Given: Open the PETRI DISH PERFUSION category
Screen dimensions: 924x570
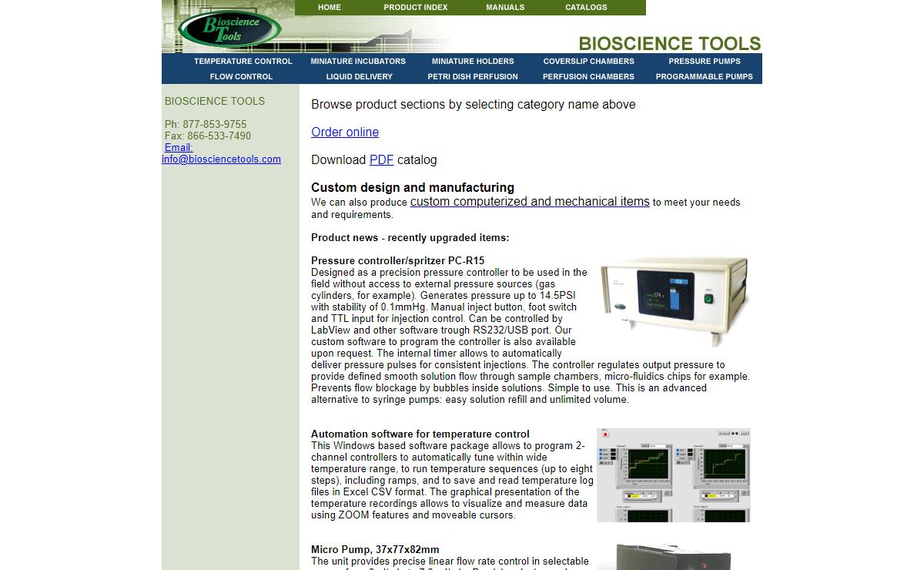Looking at the screenshot, I should (473, 76).
